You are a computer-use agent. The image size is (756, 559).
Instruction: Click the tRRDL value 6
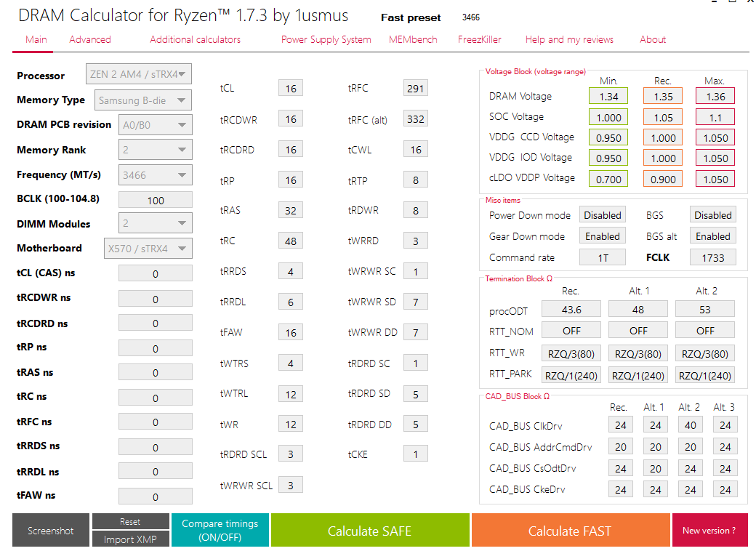coord(291,302)
